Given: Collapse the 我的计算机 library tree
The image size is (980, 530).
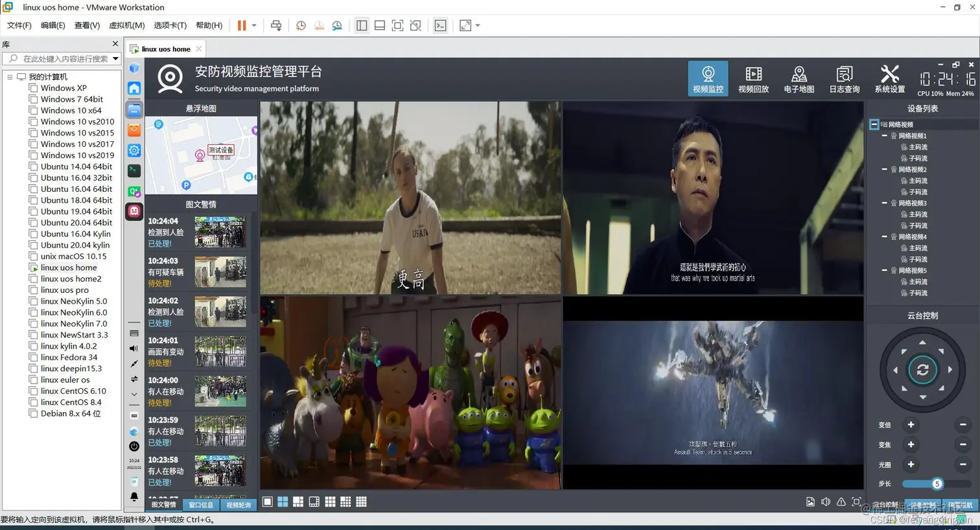Looking at the screenshot, I should (x=10, y=77).
